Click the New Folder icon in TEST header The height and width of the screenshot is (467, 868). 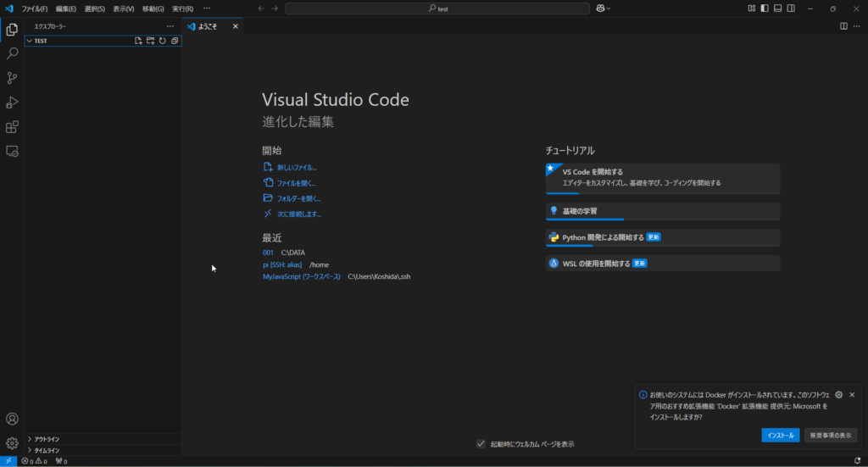[151, 41]
